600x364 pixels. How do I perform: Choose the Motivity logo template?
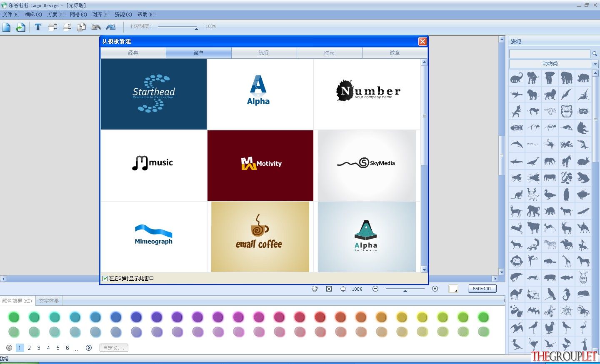260,166
